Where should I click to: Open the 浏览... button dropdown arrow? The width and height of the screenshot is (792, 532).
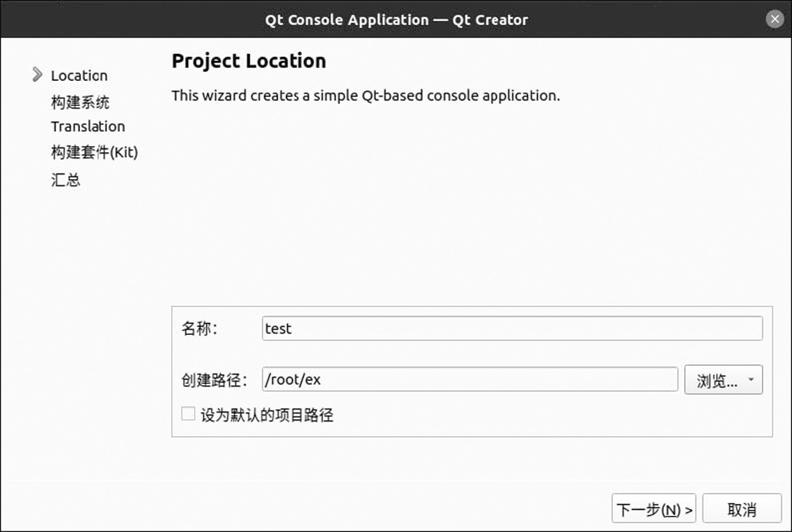751,379
